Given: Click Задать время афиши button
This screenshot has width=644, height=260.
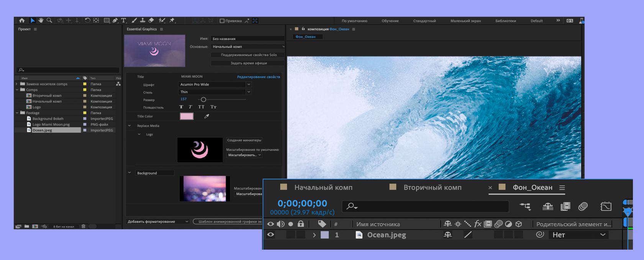Looking at the screenshot, I should 249,63.
